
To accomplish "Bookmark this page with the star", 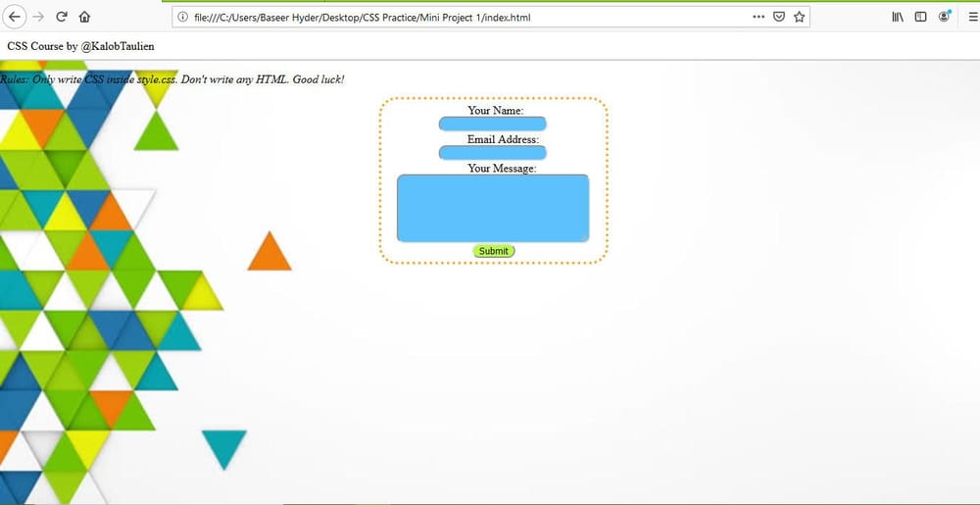I will (799, 17).
